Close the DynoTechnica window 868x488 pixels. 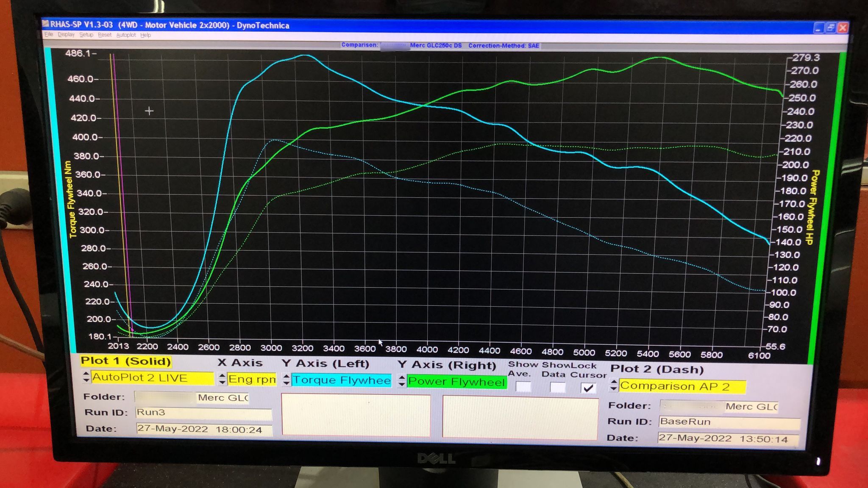843,28
